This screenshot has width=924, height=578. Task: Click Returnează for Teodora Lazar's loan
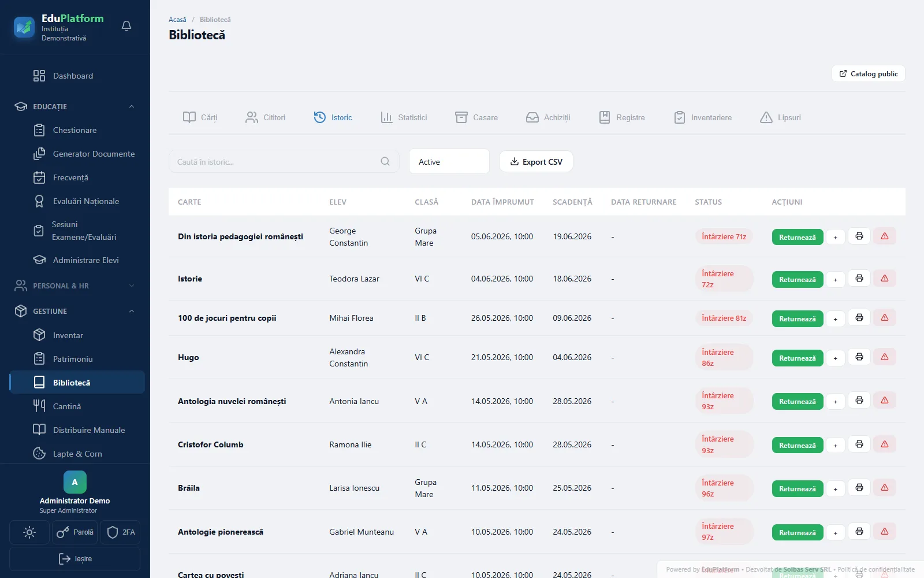(798, 280)
